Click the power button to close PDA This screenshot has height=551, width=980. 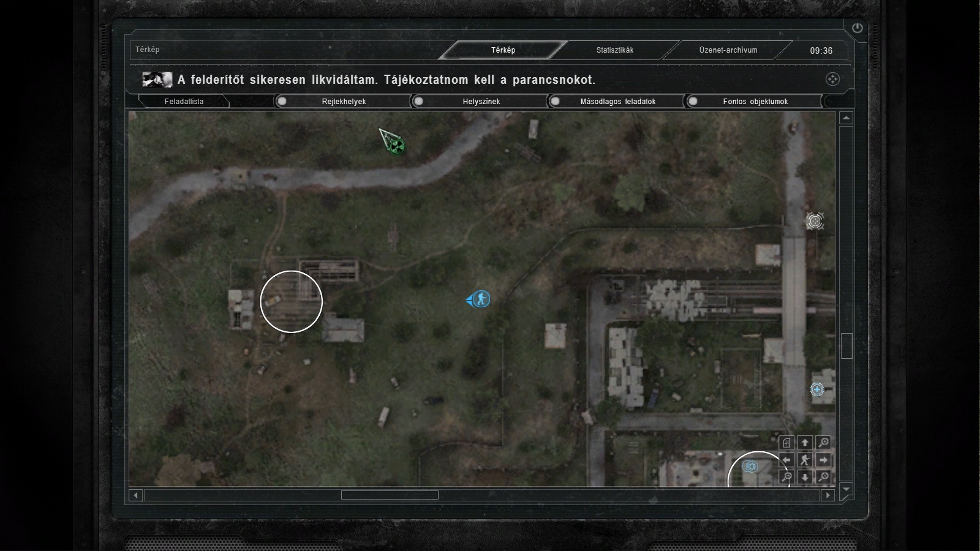coord(857,28)
